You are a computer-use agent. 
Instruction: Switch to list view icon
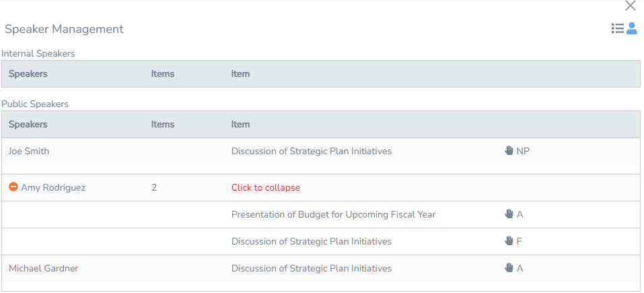[617, 28]
